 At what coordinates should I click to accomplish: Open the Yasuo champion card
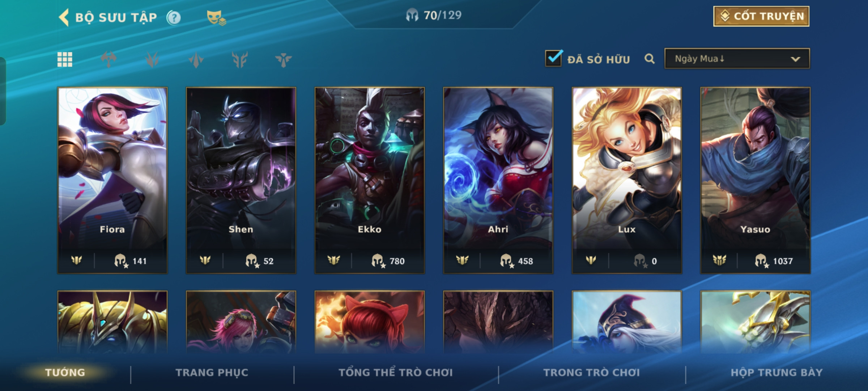tap(755, 180)
